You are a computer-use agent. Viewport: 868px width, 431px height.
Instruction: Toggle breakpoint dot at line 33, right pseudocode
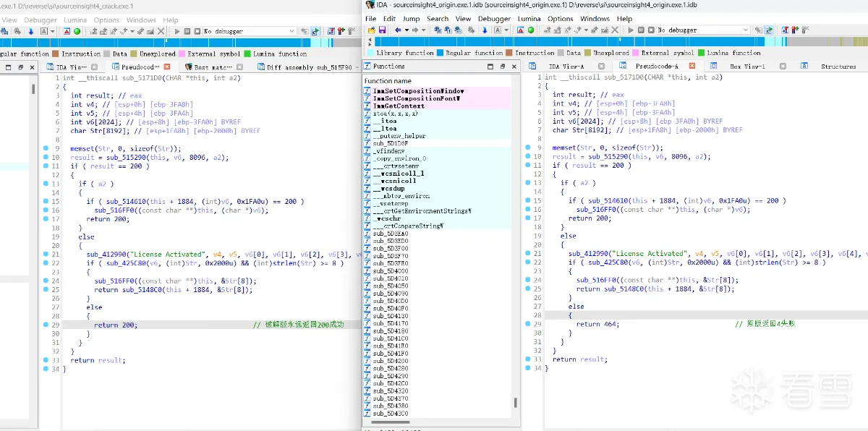point(527,359)
